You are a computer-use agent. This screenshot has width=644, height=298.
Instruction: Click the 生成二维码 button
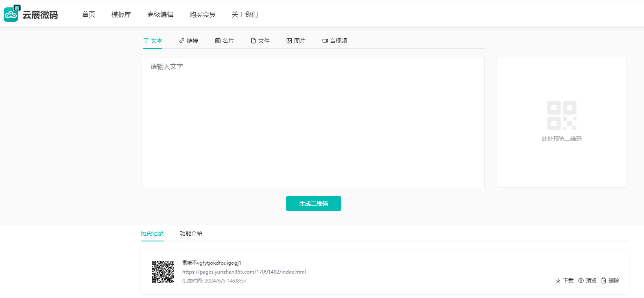[314, 204]
